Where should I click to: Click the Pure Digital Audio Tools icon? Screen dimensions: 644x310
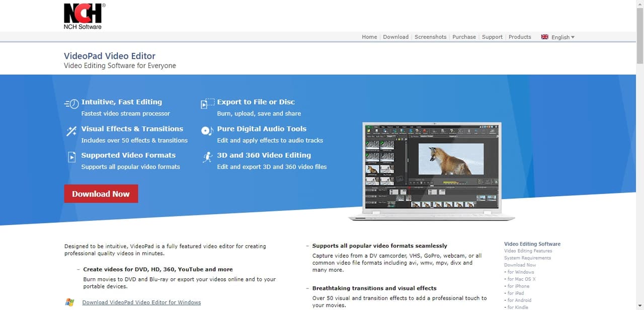207,131
